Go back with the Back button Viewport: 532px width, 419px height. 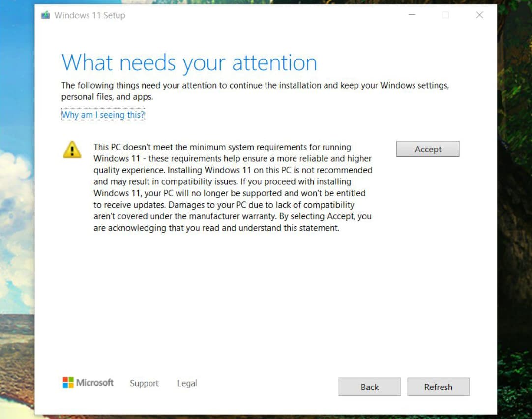pyautogui.click(x=369, y=387)
